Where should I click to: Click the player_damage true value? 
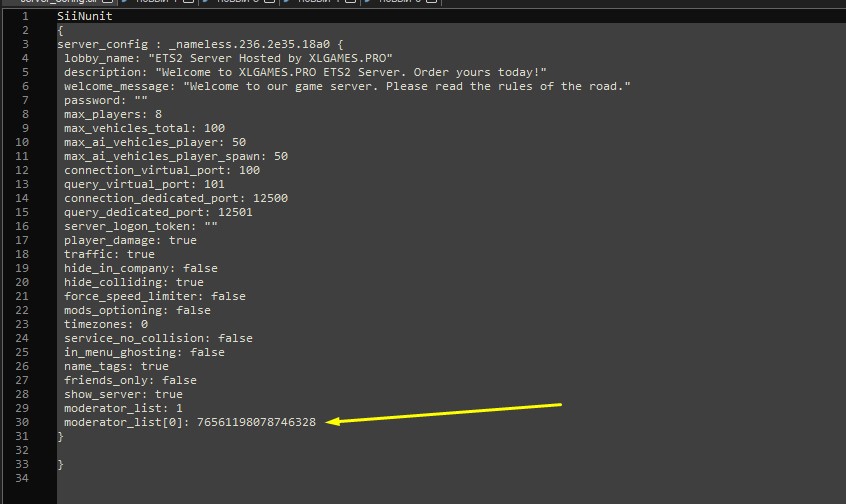pyautogui.click(x=182, y=240)
